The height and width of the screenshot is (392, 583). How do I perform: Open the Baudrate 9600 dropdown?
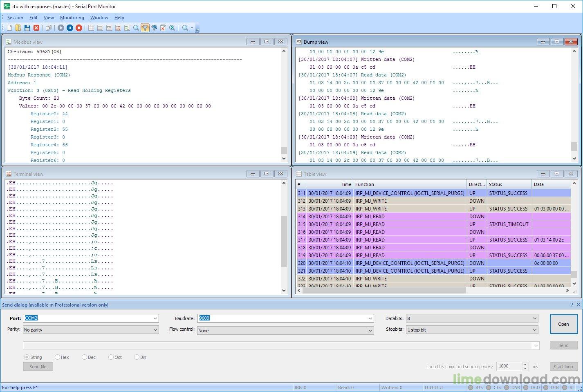coord(370,318)
